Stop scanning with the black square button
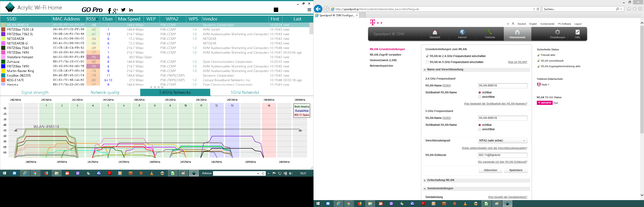 276,10
